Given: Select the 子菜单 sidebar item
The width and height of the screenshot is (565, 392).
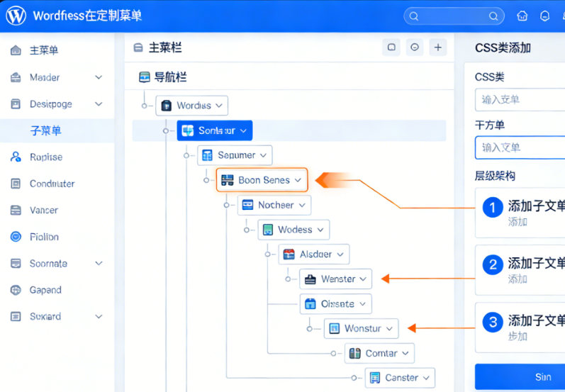Looking at the screenshot, I should (x=57, y=130).
